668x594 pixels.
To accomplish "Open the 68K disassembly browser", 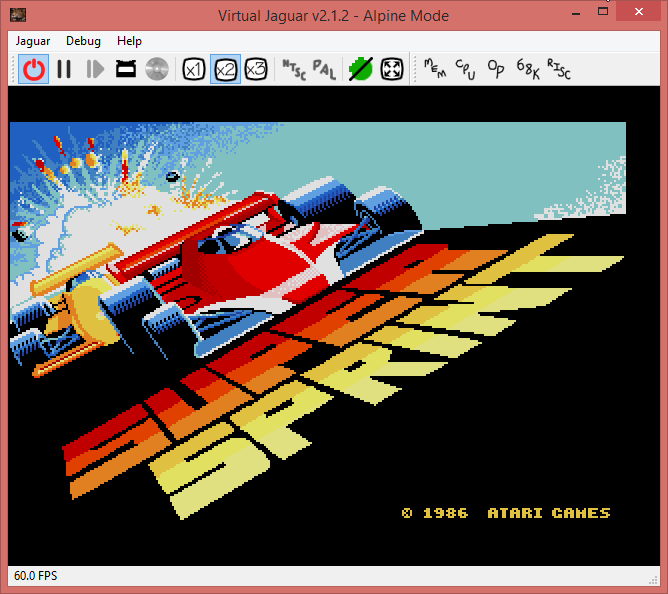I will tap(527, 69).
